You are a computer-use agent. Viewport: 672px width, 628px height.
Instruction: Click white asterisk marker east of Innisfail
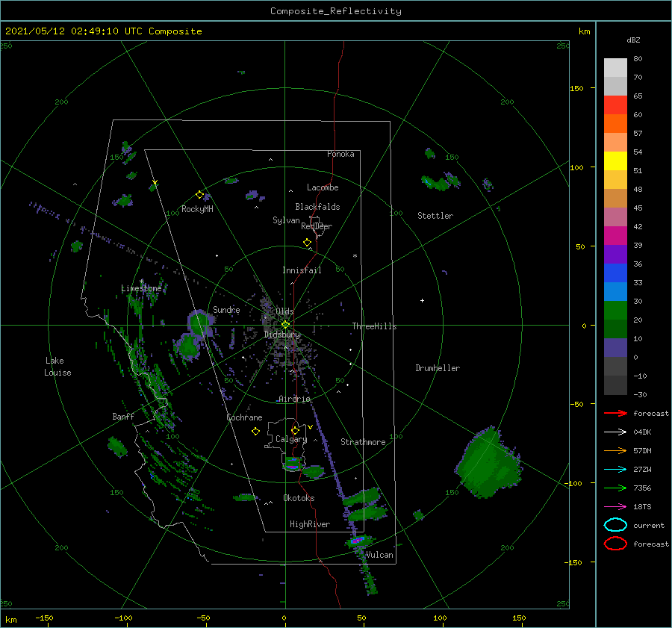(355, 256)
